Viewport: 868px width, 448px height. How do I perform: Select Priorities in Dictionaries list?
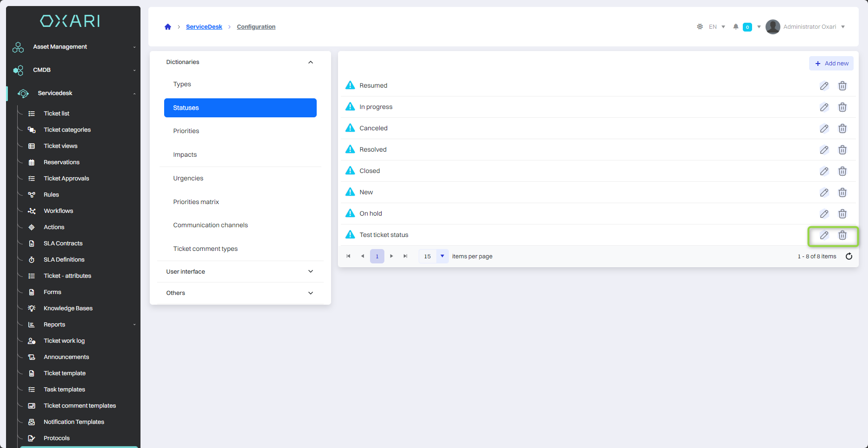pyautogui.click(x=186, y=131)
